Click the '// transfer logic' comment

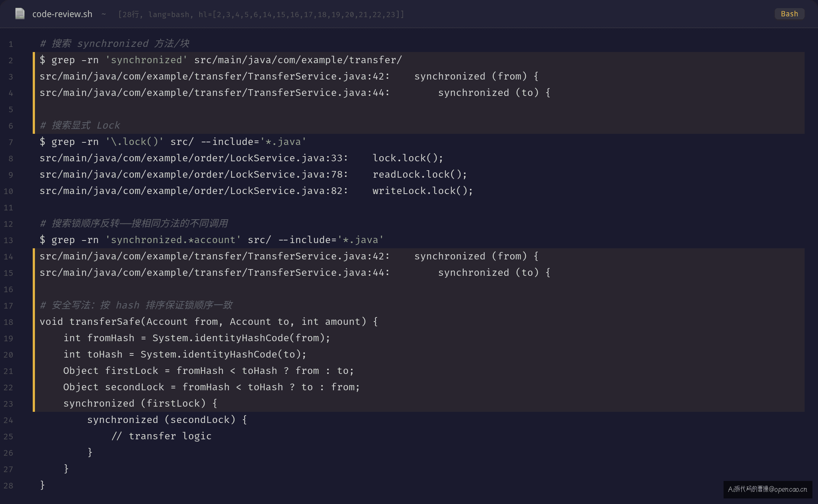161,436
